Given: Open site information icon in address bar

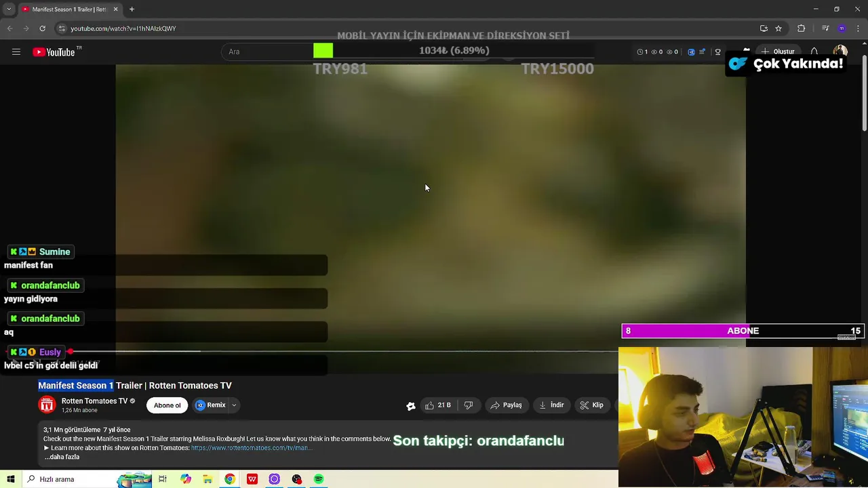Looking at the screenshot, I should click(62, 28).
